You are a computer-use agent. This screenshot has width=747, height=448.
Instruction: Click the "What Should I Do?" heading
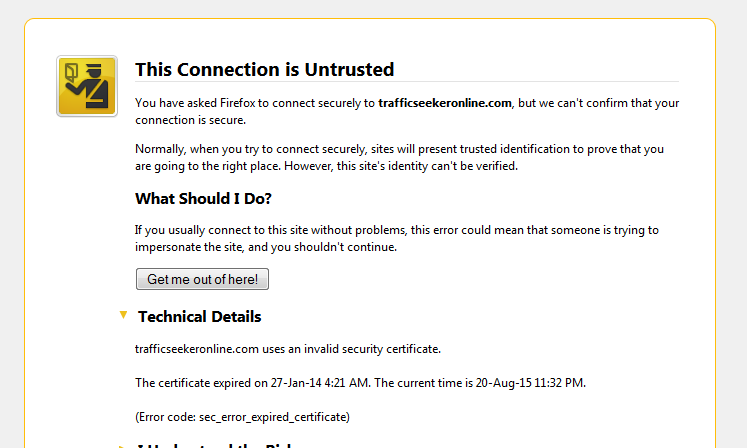203,198
